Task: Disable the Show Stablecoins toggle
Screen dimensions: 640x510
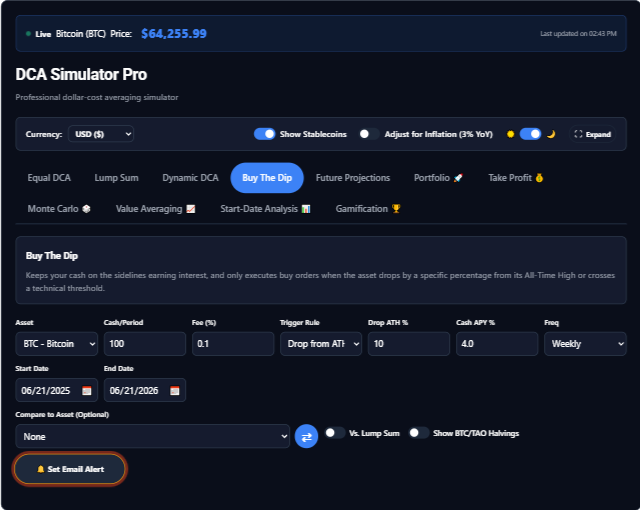Action: tap(264, 134)
